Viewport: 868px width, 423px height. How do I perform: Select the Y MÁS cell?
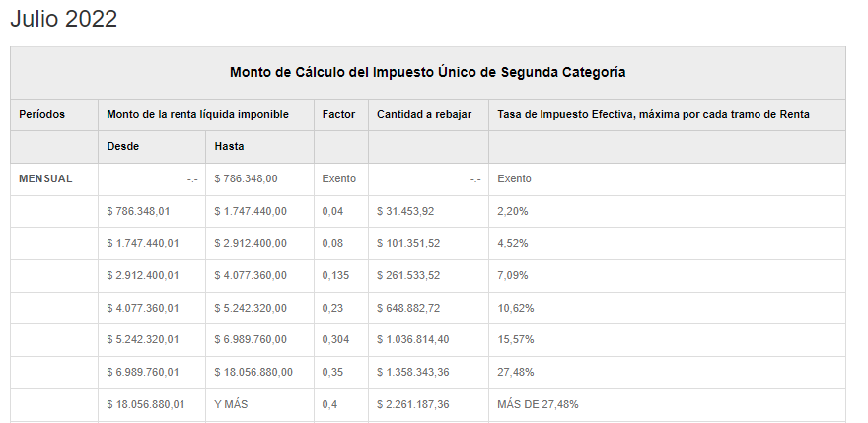coord(232,404)
